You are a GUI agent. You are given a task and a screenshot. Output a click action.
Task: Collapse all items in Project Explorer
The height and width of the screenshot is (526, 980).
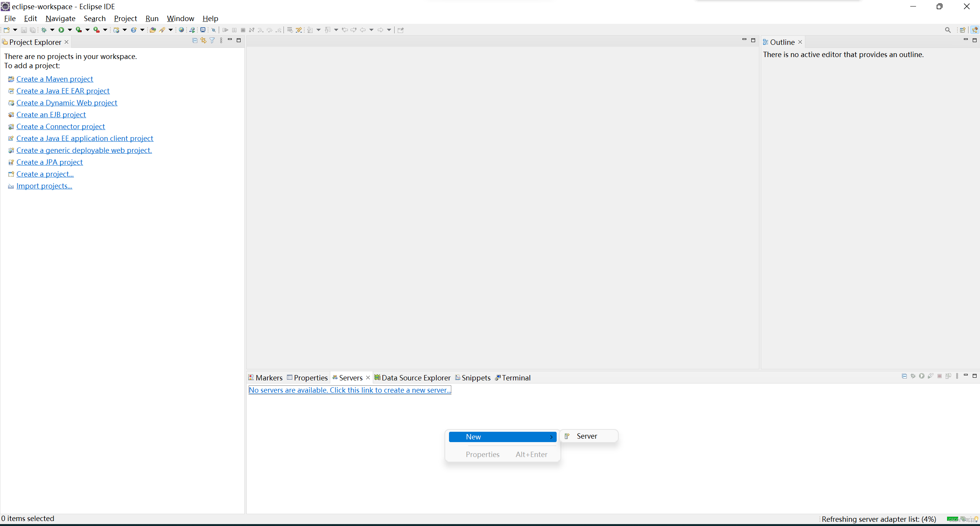coord(194,40)
